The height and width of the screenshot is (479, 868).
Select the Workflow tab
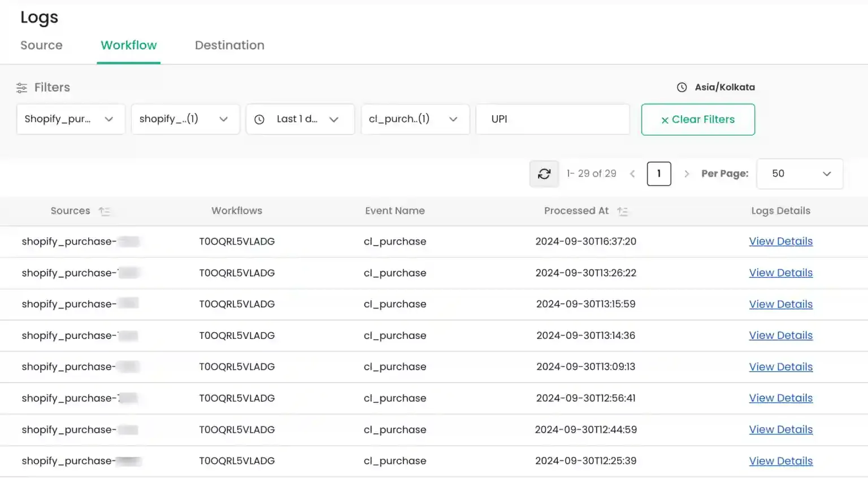pos(129,45)
